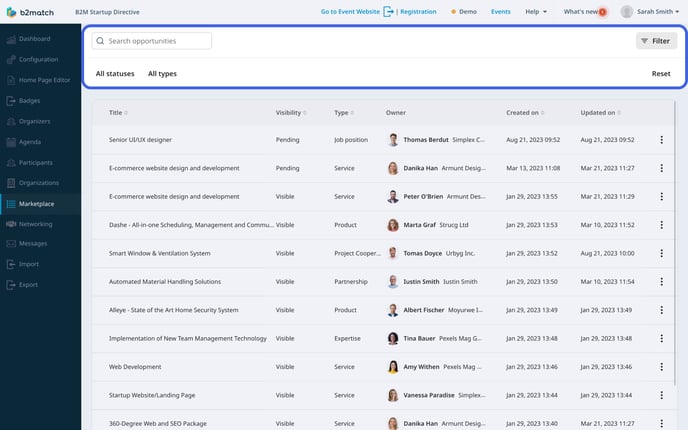
Task: Click the table's vertical scrollbar
Action: 675,243
